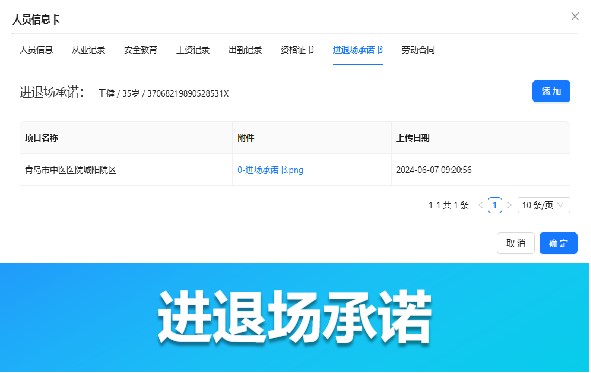Select page 1 in pagination
The height and width of the screenshot is (373, 591).
pyautogui.click(x=495, y=205)
